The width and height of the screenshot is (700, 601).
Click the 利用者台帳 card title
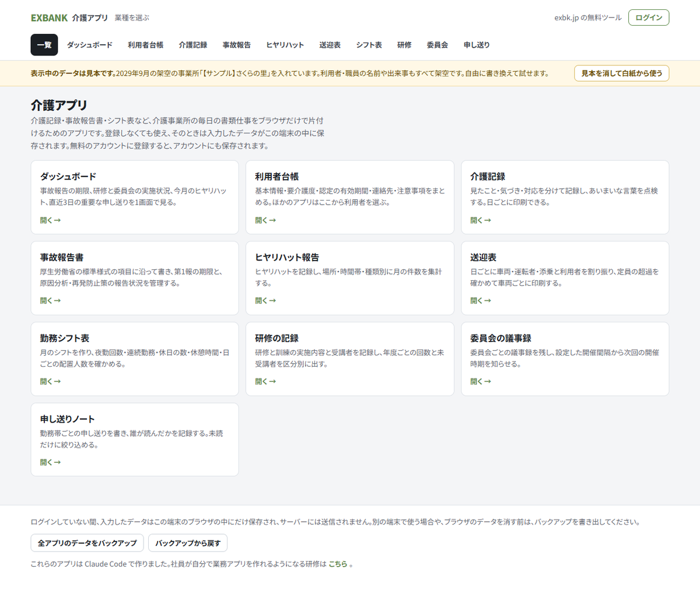(x=277, y=177)
